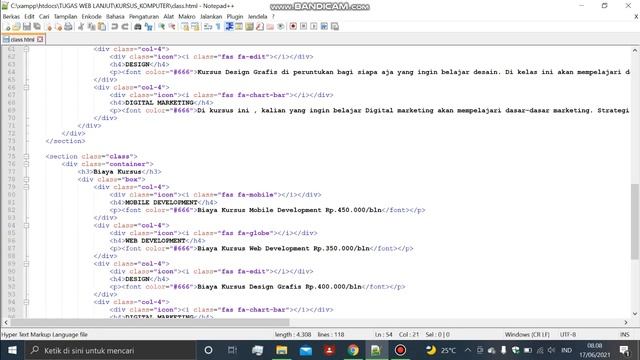Viewport: 640px width, 360px height.
Task: Undo the last edit via the toolbar
Action: [115, 27]
